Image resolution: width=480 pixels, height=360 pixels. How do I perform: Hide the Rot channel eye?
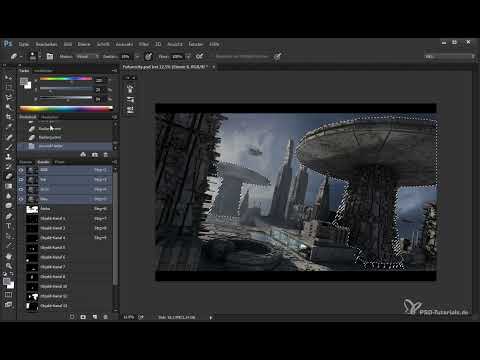click(x=21, y=180)
